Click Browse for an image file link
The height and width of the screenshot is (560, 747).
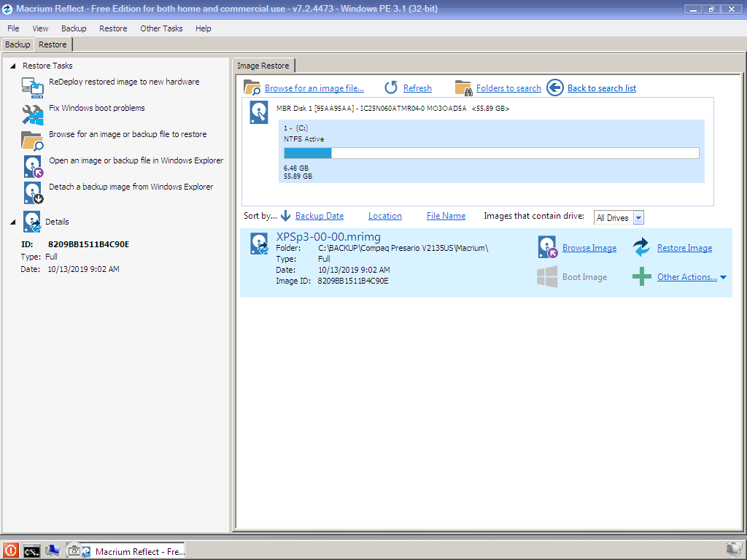tap(314, 88)
